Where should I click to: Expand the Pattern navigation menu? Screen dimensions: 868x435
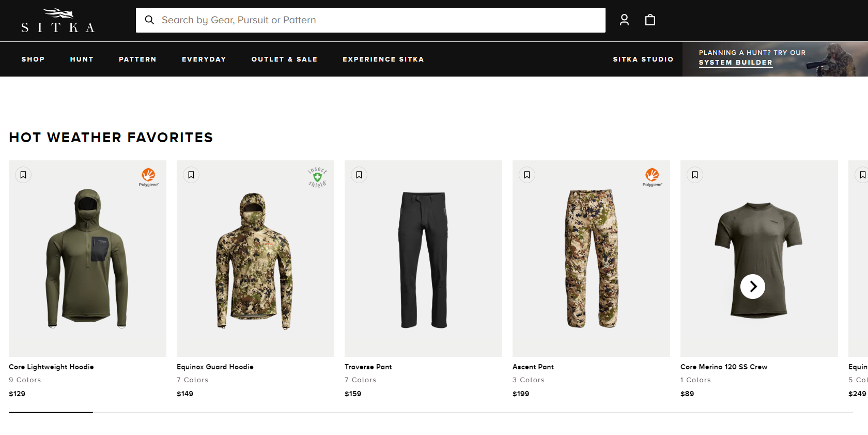(x=137, y=59)
